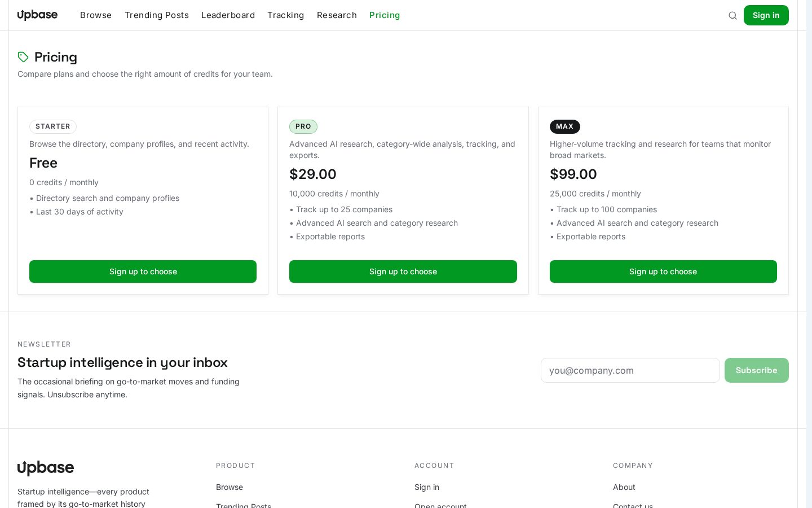Focus the newsletter email input field
The height and width of the screenshot is (508, 812).
(630, 370)
